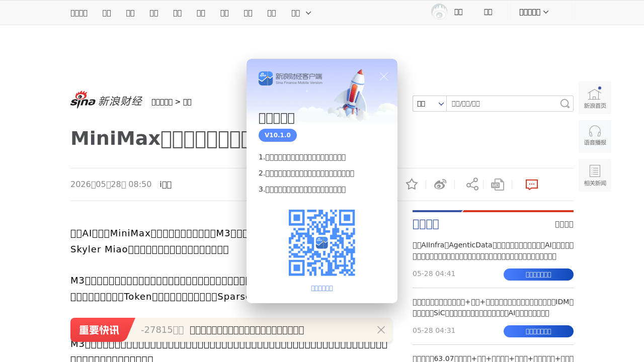
Task: Open the search category dropdown
Action: click(x=430, y=104)
